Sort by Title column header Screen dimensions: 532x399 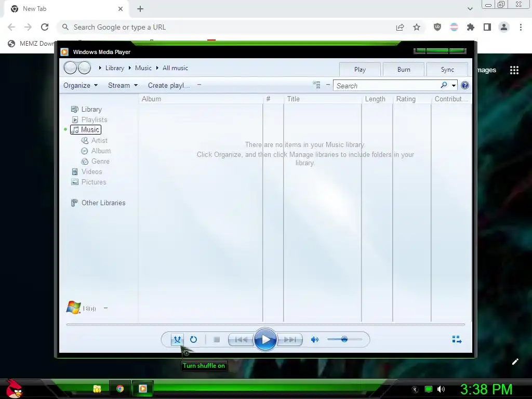click(322, 99)
